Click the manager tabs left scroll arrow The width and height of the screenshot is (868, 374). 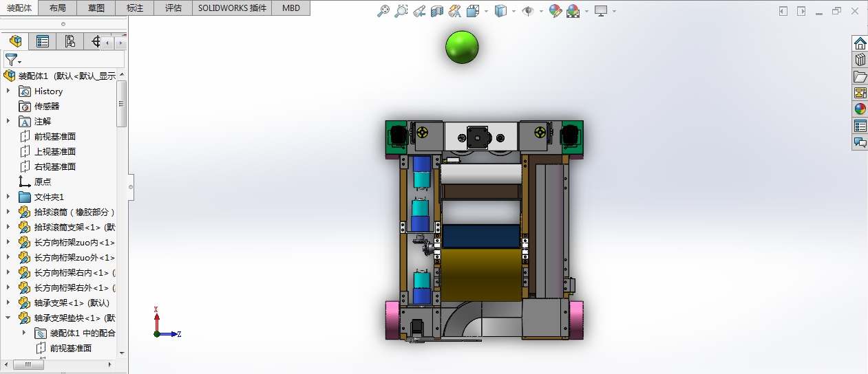(107, 43)
